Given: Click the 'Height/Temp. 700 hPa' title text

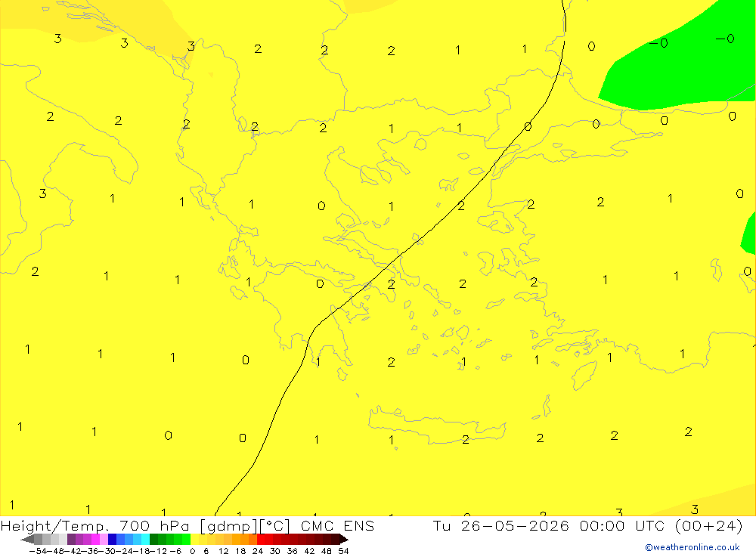Looking at the screenshot, I should point(95,525).
